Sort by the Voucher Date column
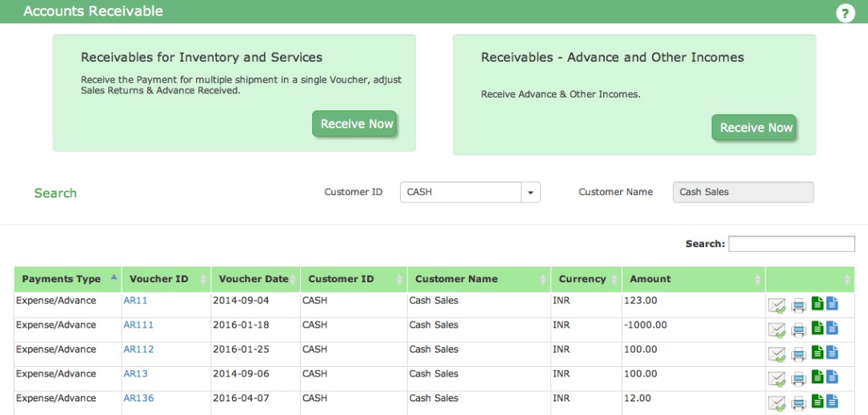868x415 pixels. coord(256,279)
